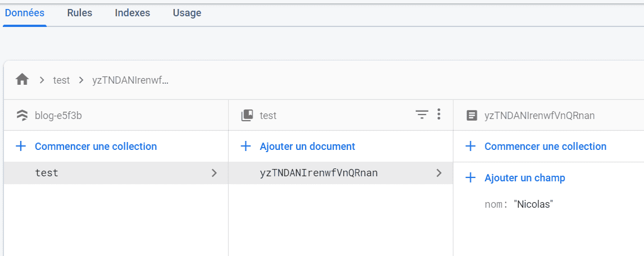This screenshot has height=256, width=644.
Task: Select the nom field value "Nicolas"
Action: pyautogui.click(x=533, y=204)
